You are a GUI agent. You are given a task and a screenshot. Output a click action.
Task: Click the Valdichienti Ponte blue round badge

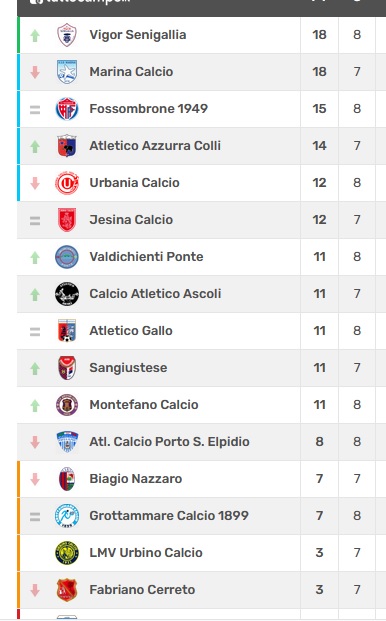pos(67,257)
